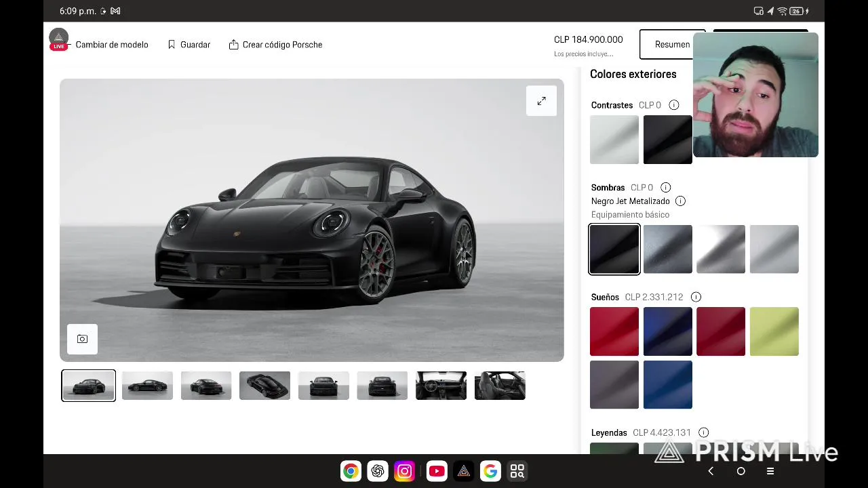Viewport: 868px width, 488px height.
Task: Select the dark navy blue Sueños swatch
Action: (668, 331)
